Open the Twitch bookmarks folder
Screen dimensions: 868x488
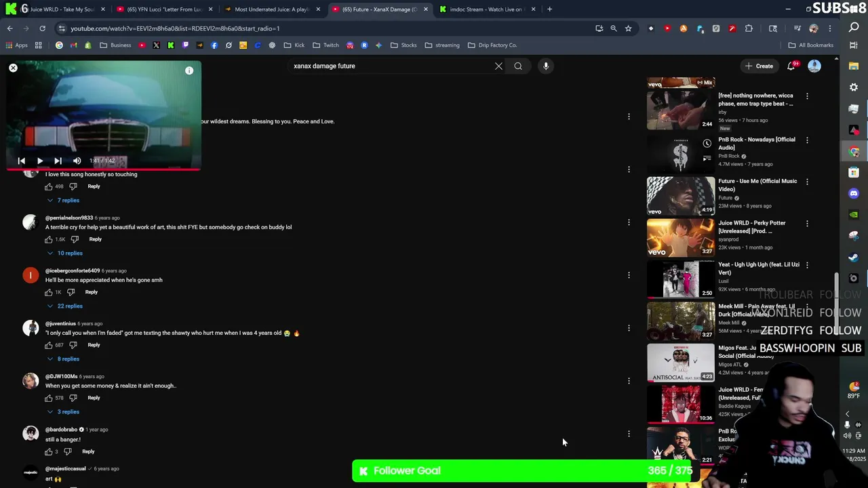point(326,45)
